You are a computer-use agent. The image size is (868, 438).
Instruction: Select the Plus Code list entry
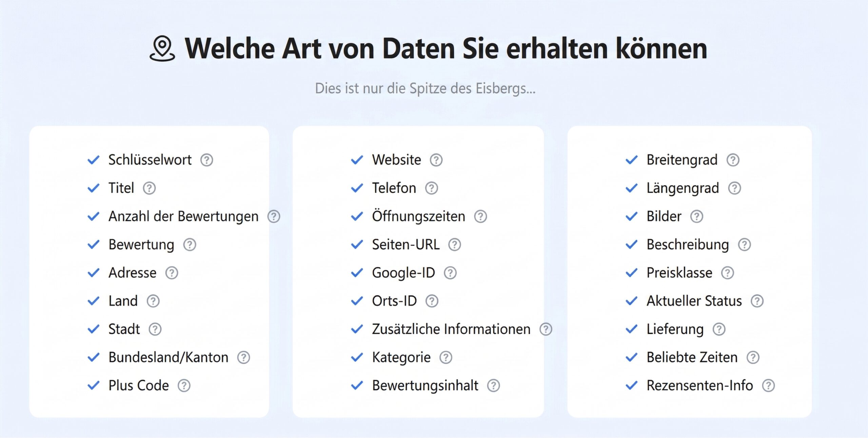pyautogui.click(x=138, y=385)
